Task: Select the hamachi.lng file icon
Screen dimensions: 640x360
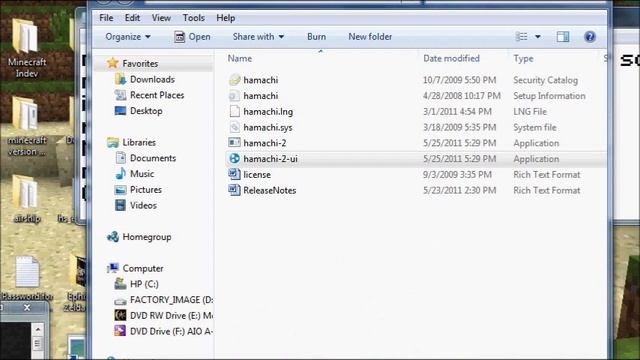Action: click(234, 111)
